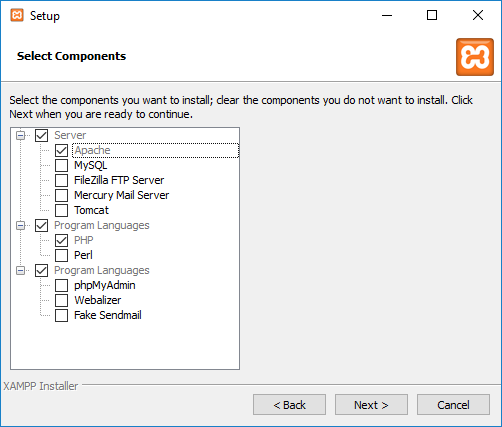502x427 pixels.
Task: Select the Apache tree item label
Action: pos(92,150)
